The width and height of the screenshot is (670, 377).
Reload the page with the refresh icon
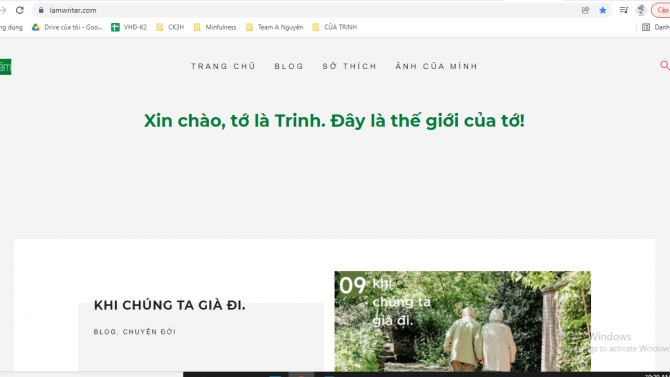(20, 10)
